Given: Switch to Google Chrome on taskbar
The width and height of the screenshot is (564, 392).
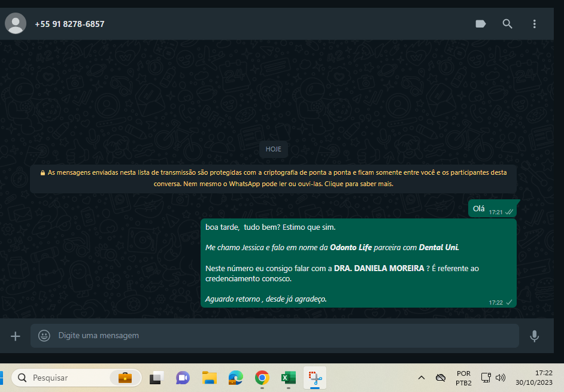Looking at the screenshot, I should pos(262,378).
